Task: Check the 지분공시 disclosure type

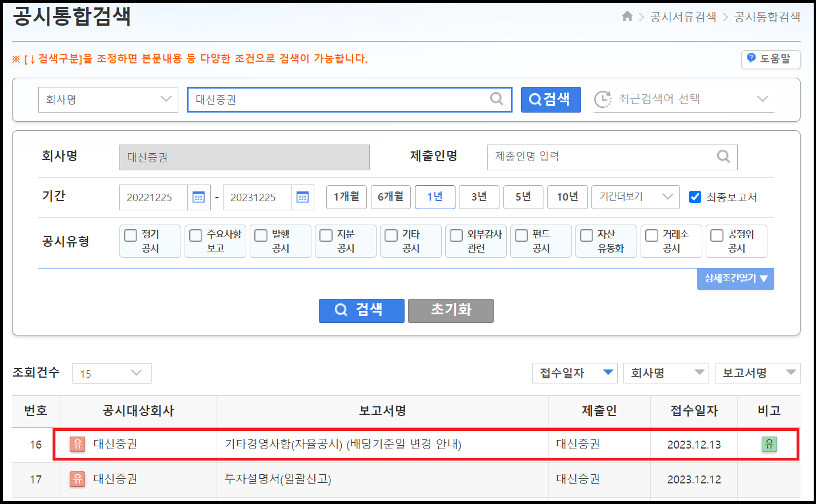Action: tap(326, 235)
